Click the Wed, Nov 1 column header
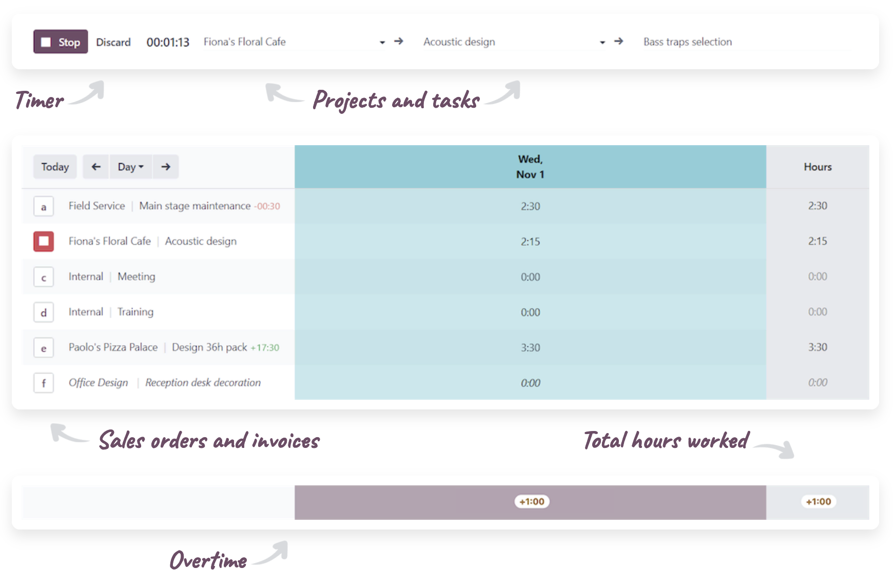 click(x=530, y=167)
